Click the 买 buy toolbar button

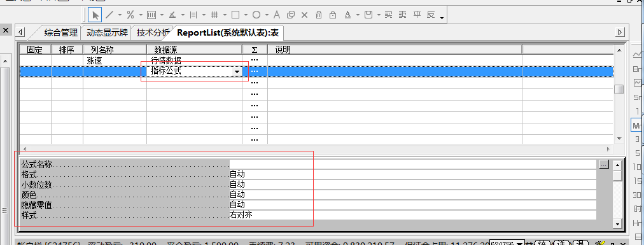(x=389, y=15)
